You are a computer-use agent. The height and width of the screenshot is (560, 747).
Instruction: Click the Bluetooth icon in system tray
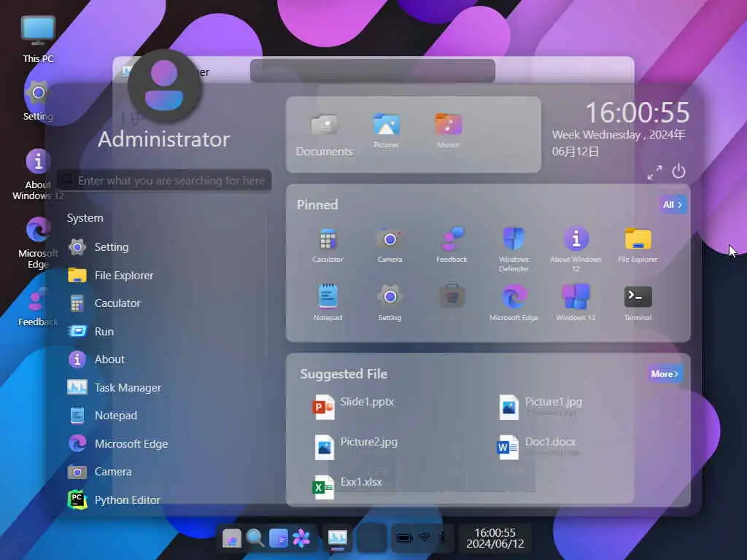[x=443, y=538]
